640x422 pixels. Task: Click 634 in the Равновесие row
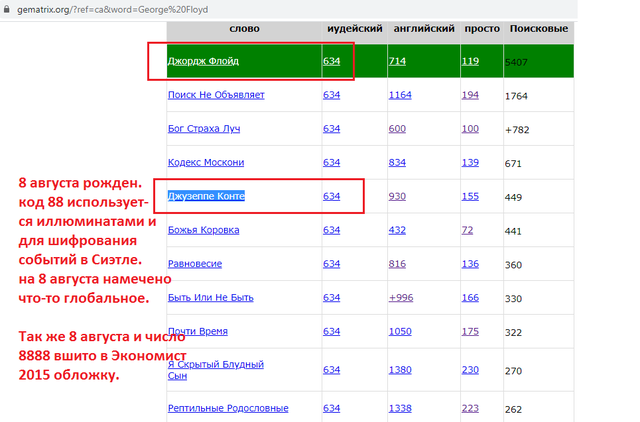(x=331, y=264)
